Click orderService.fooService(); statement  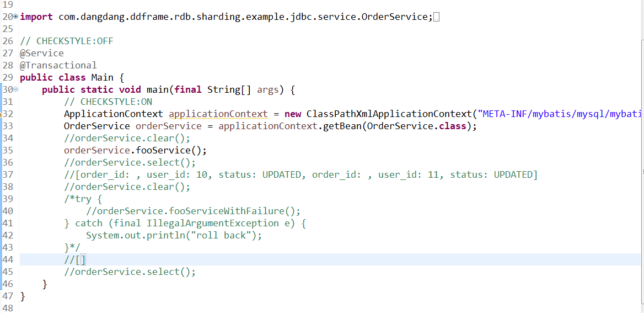click(x=136, y=151)
